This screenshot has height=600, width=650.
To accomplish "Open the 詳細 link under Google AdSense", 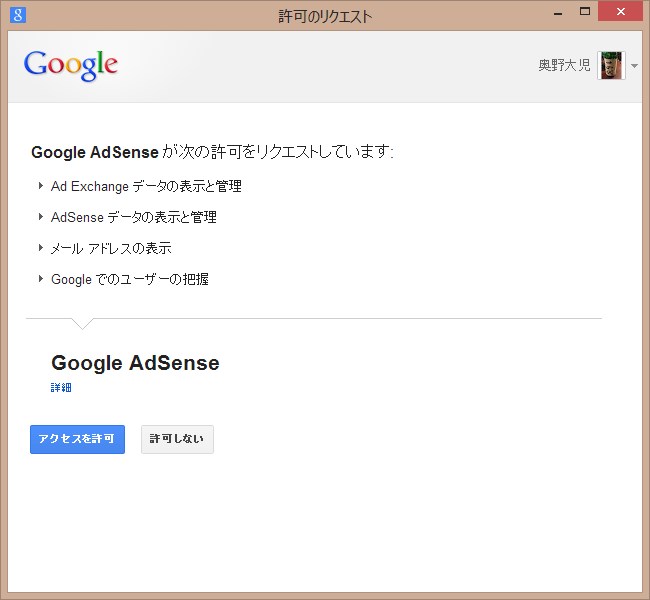I will click(61, 388).
